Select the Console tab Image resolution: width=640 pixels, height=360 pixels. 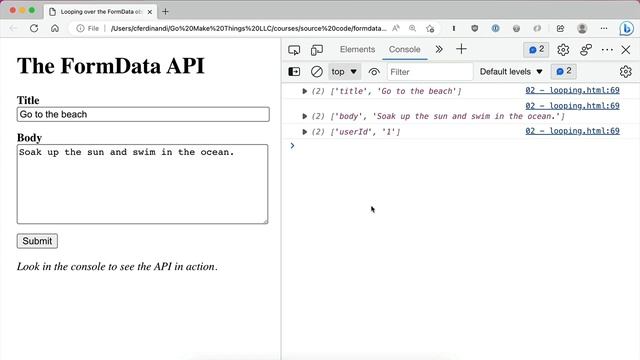[x=404, y=49]
